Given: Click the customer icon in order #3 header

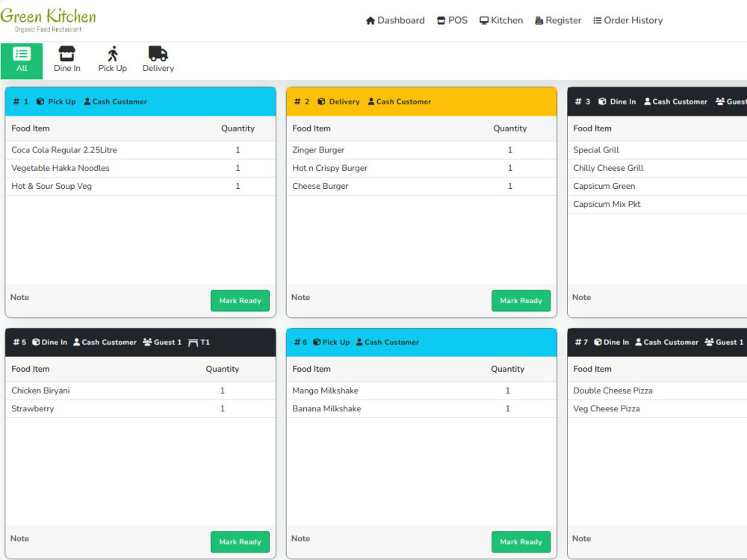Looking at the screenshot, I should 648,102.
